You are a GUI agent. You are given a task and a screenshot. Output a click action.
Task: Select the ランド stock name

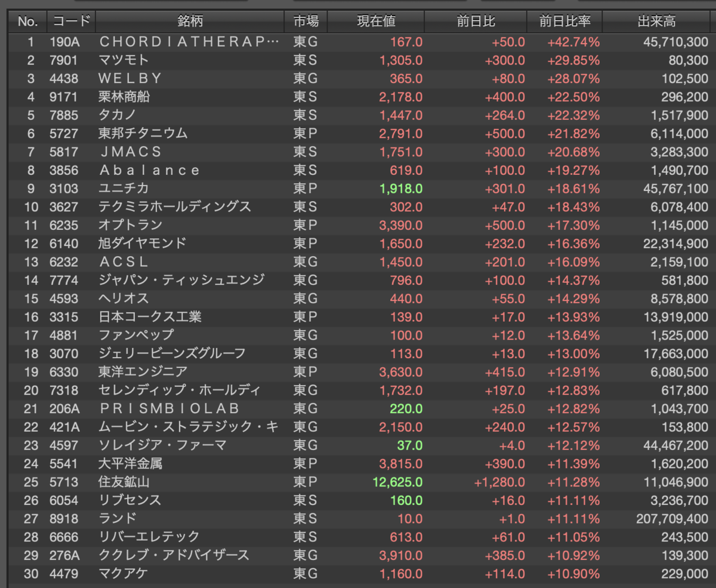tap(118, 518)
